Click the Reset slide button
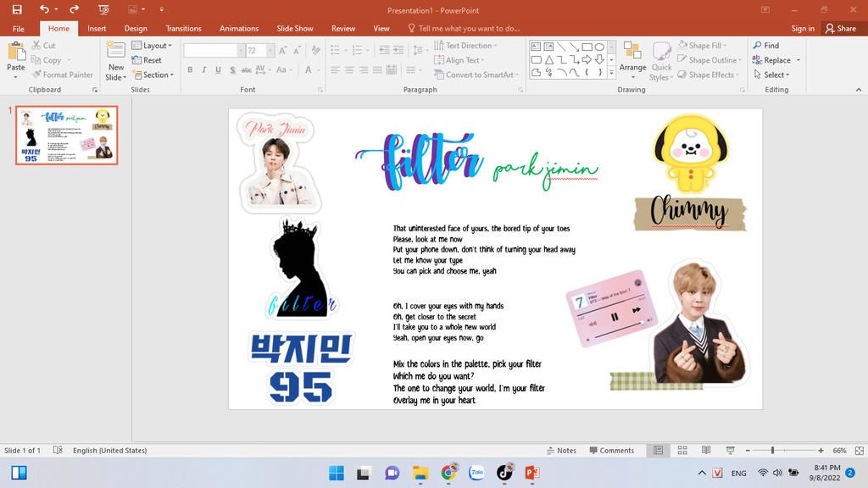The height and width of the screenshot is (488, 868). tap(147, 60)
